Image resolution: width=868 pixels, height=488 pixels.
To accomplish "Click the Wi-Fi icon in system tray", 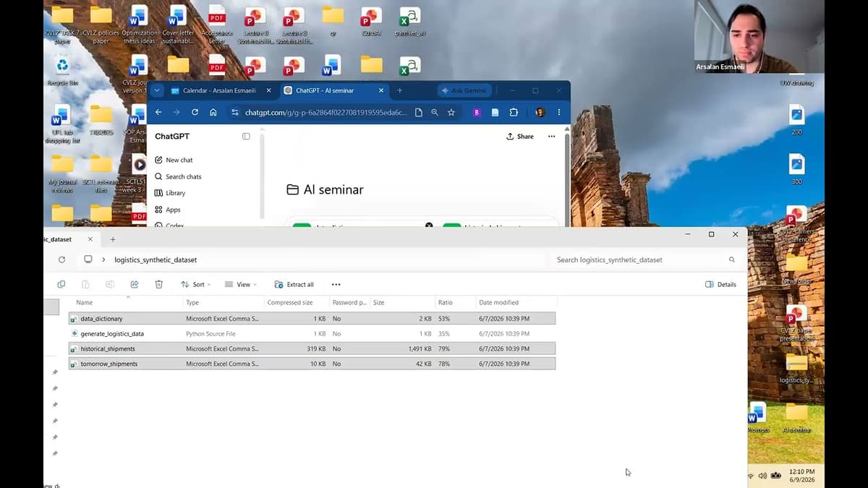I will [750, 476].
